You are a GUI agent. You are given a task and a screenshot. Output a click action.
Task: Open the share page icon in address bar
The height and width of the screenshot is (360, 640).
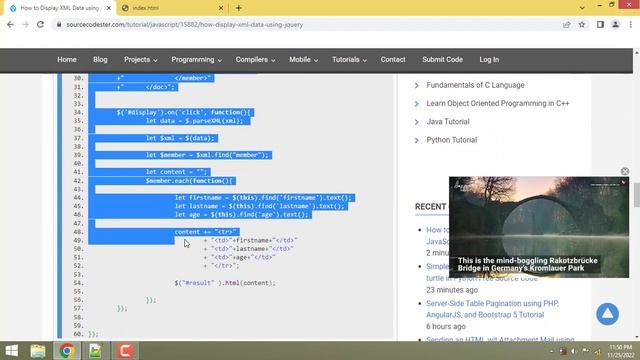567,24
